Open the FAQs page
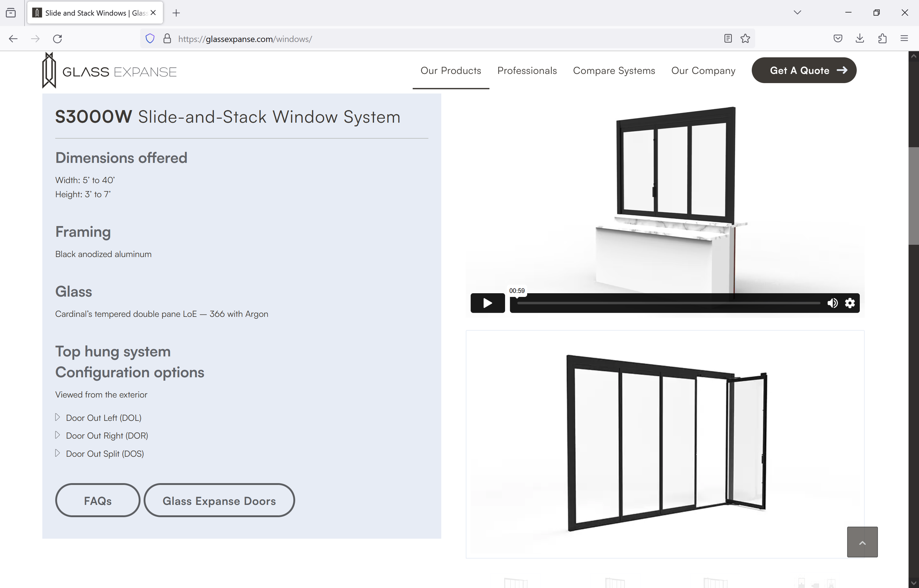This screenshot has width=919, height=588. click(98, 500)
